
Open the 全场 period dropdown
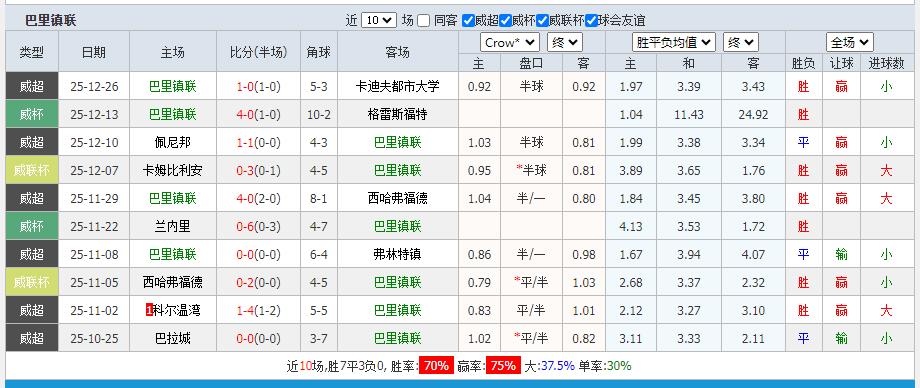(x=850, y=42)
